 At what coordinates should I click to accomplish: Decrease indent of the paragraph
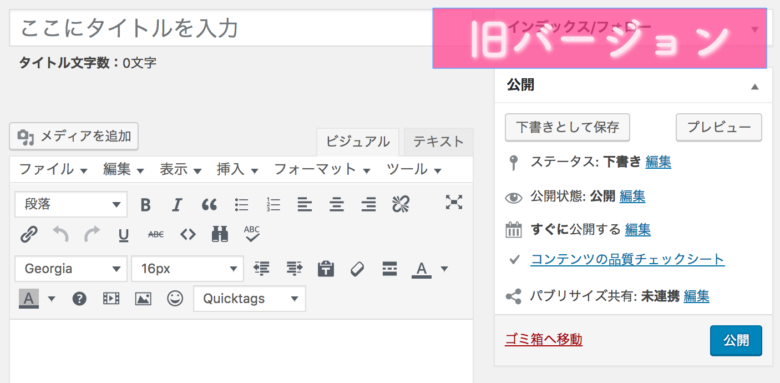(x=261, y=269)
